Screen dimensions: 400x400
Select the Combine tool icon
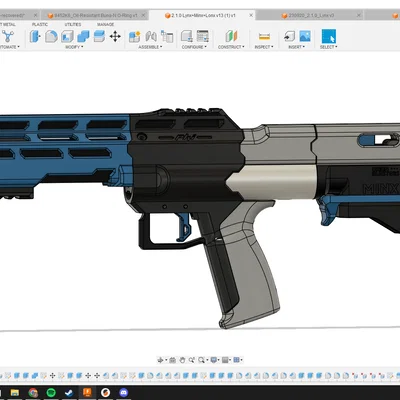[83, 36]
